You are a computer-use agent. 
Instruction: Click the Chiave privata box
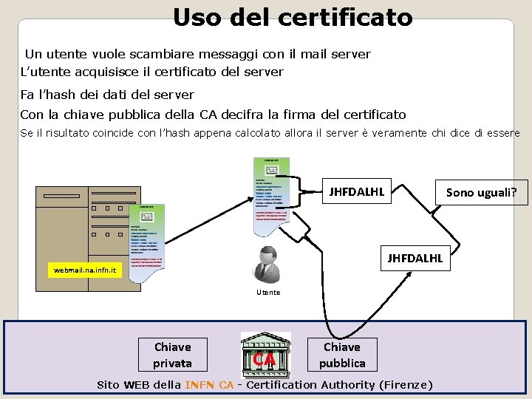[173, 355]
